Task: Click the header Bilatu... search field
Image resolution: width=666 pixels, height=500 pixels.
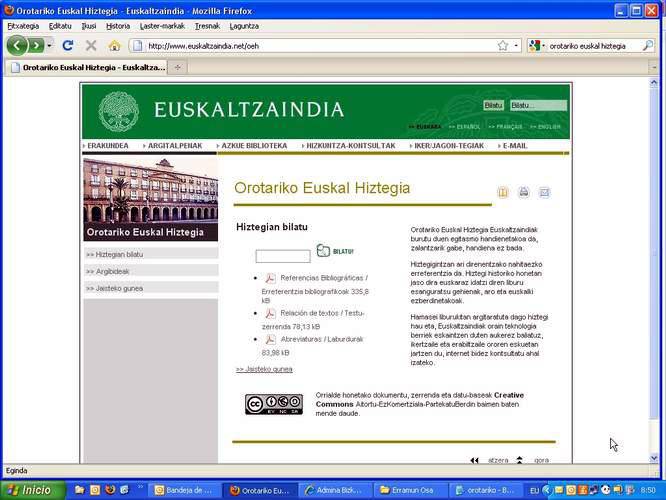Action: point(538,105)
